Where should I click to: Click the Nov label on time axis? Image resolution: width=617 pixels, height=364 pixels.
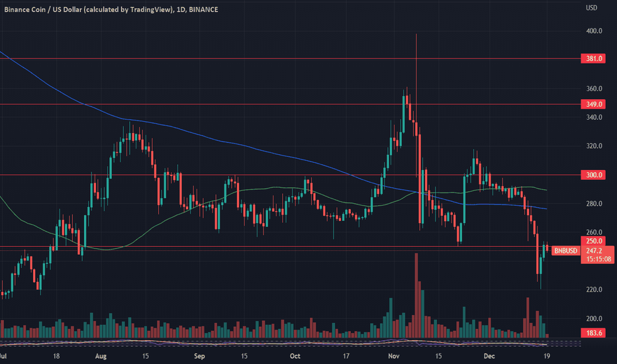393,356
